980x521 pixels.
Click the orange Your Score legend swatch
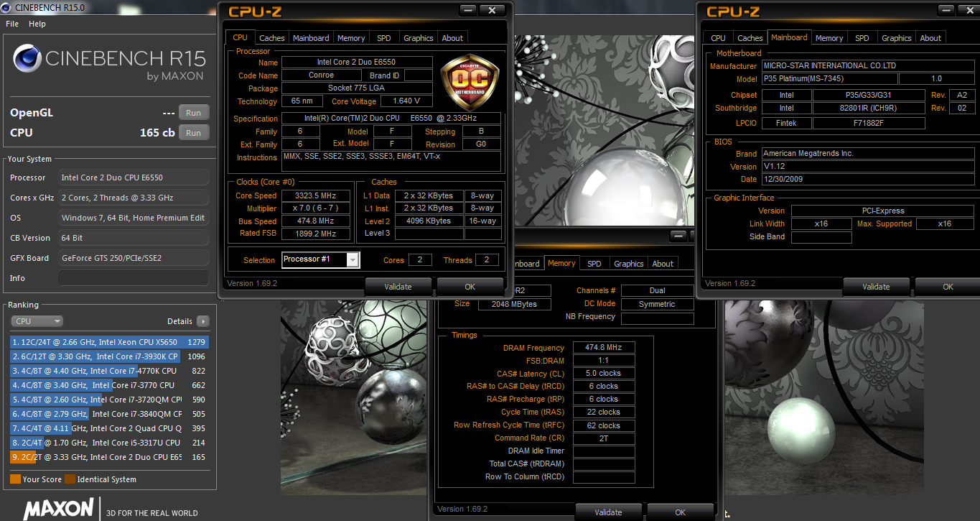(15, 479)
